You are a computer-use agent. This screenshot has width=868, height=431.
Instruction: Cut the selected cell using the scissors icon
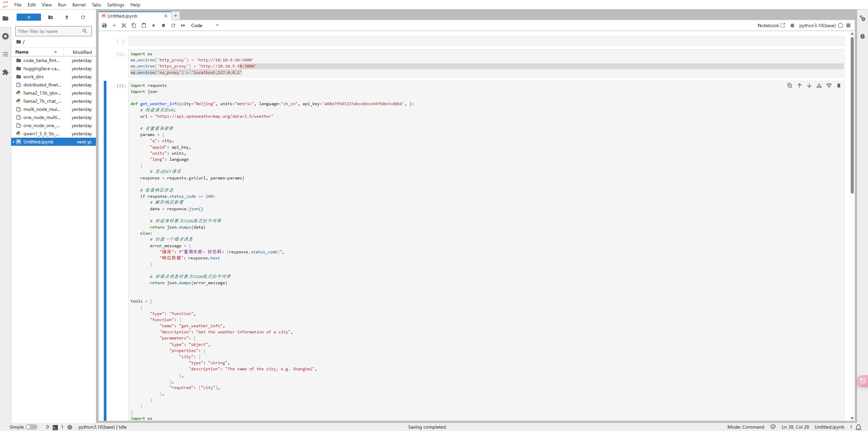[124, 25]
